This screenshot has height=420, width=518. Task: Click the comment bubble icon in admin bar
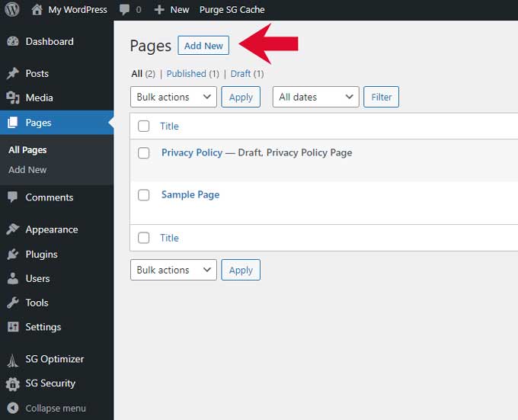pyautogui.click(x=125, y=10)
